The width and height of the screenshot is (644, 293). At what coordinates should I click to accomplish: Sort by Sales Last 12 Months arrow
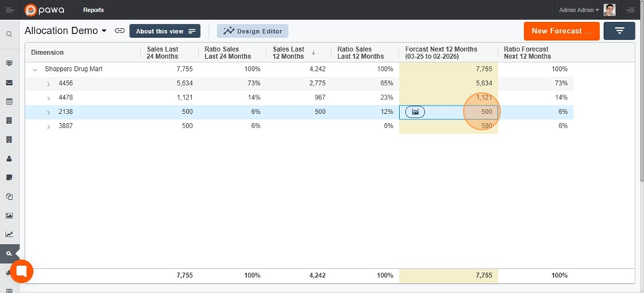[x=313, y=52]
